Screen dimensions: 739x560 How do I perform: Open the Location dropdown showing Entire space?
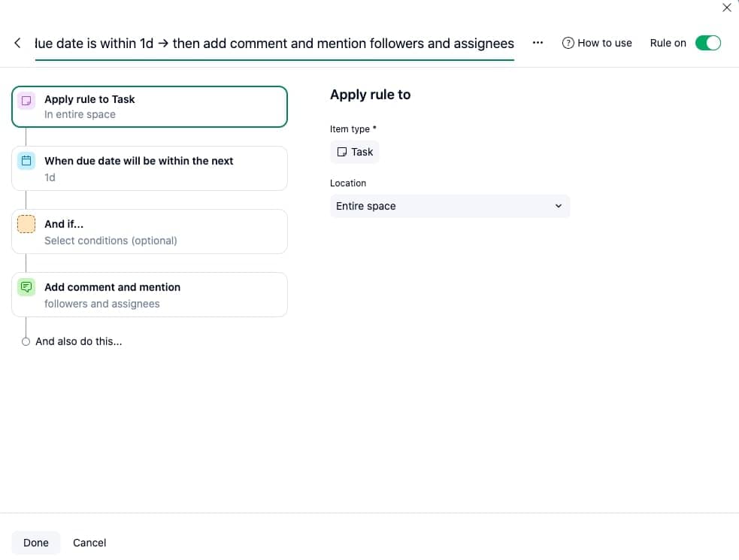click(450, 206)
